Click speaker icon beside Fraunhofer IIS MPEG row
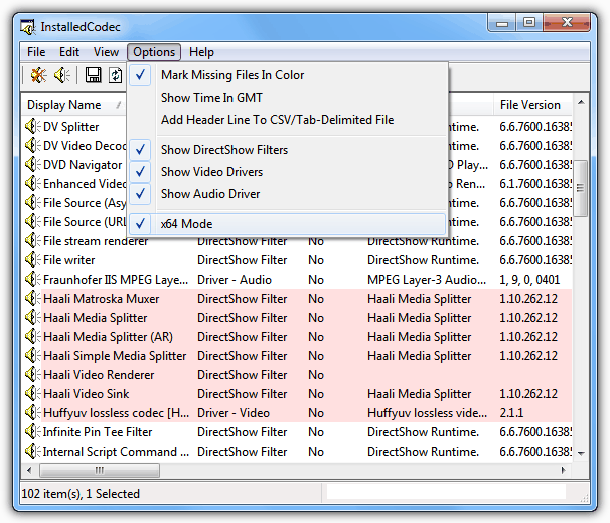610x523 pixels. [x=32, y=279]
